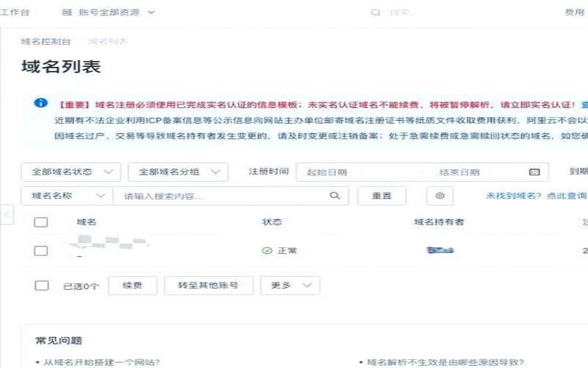Click the blurred domain holder name
Viewport: 588px width, 368px height.
[x=440, y=250]
